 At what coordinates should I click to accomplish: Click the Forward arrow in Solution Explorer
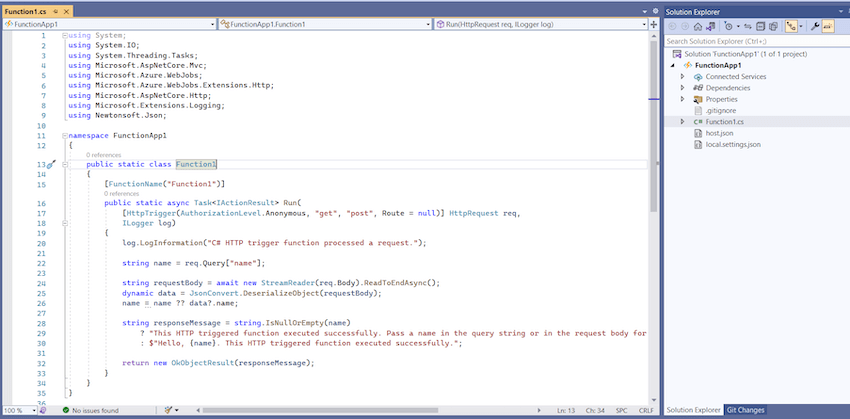pyautogui.click(x=685, y=27)
